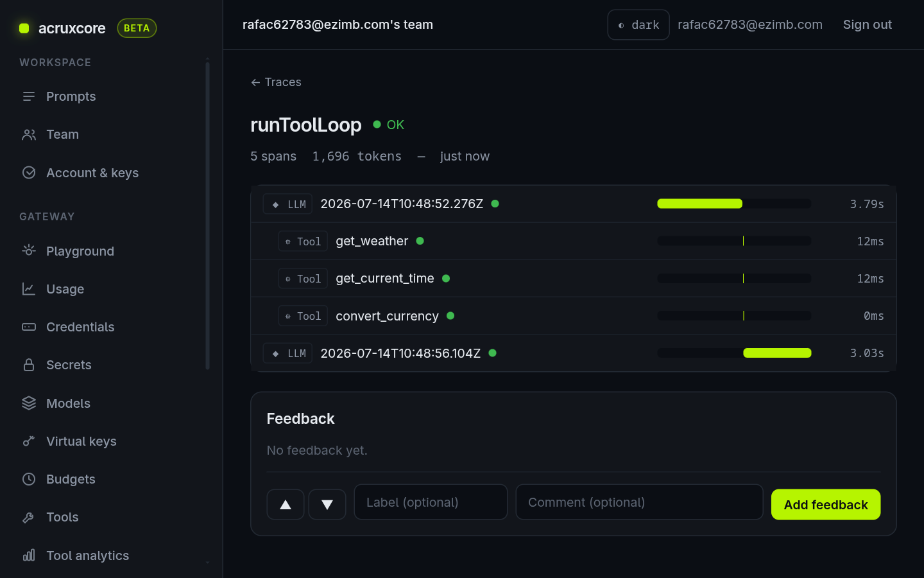Open the Playground section

point(80,251)
